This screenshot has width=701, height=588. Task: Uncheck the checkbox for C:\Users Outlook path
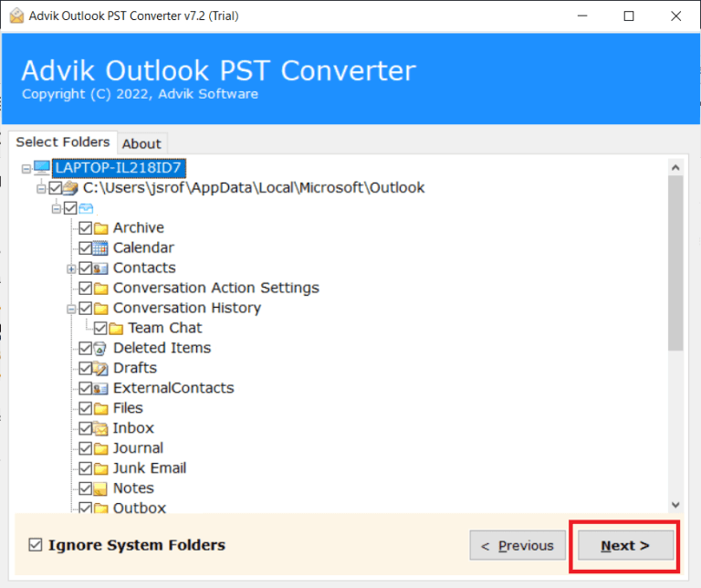(x=56, y=188)
